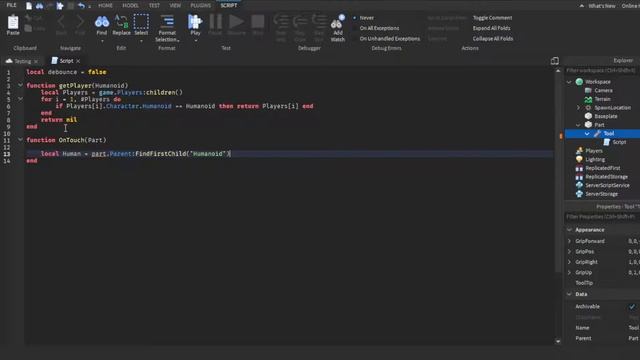Click Collapse All Folds action

493,39
